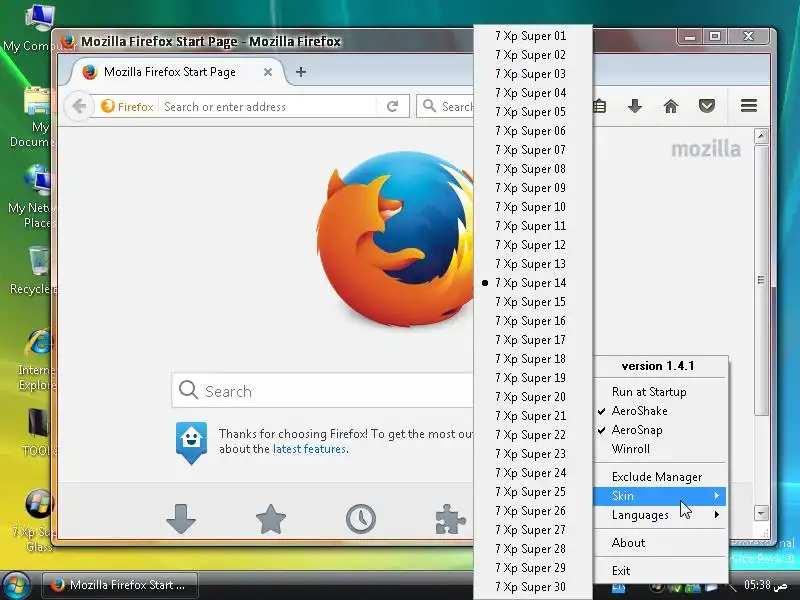Open the Firefox hamburger menu
Image resolution: width=800 pixels, height=600 pixels.
point(748,106)
